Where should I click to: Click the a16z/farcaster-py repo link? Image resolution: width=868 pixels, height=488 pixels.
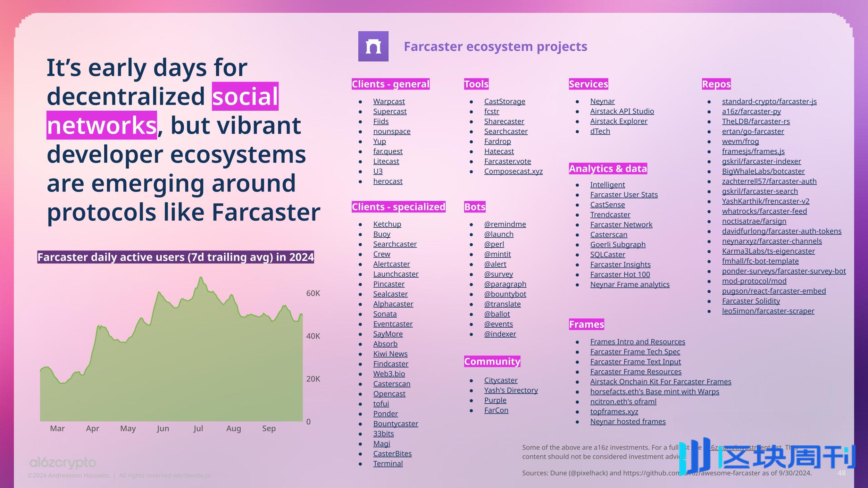[751, 111]
